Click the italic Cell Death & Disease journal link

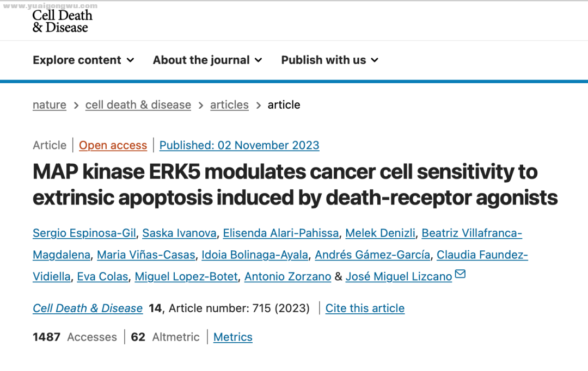(88, 308)
